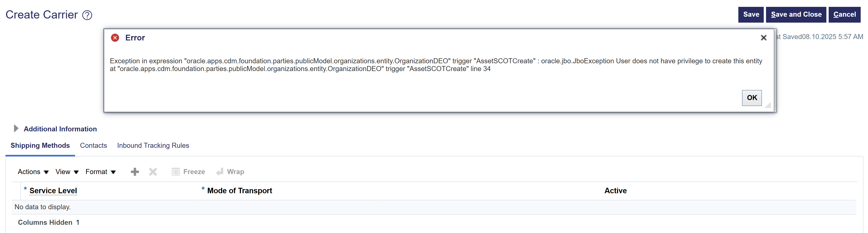Expand the Additional Information section
868x233 pixels.
16,129
